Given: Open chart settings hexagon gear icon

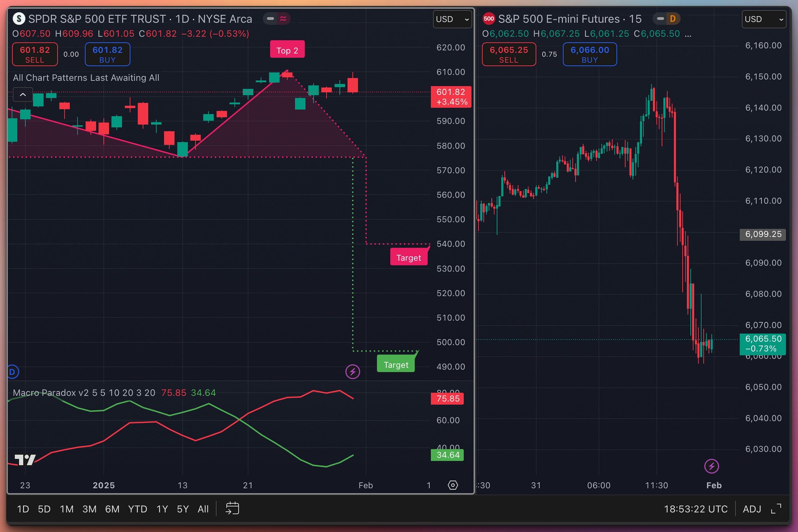Looking at the screenshot, I should pyautogui.click(x=453, y=485).
